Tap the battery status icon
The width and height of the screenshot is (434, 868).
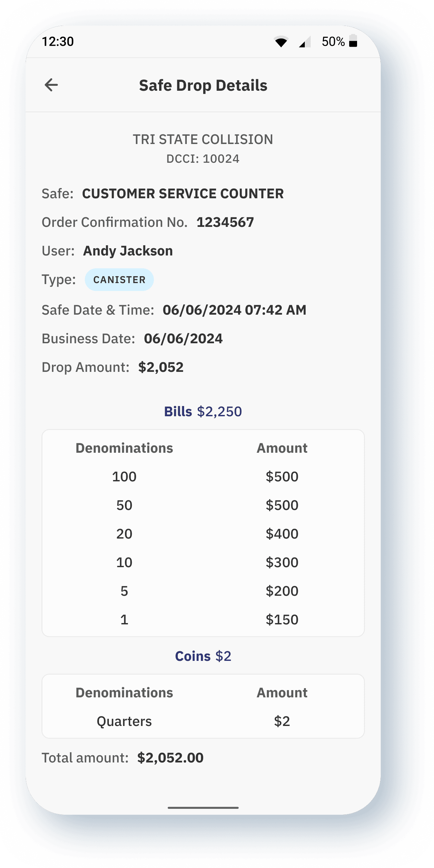pyautogui.click(x=353, y=41)
